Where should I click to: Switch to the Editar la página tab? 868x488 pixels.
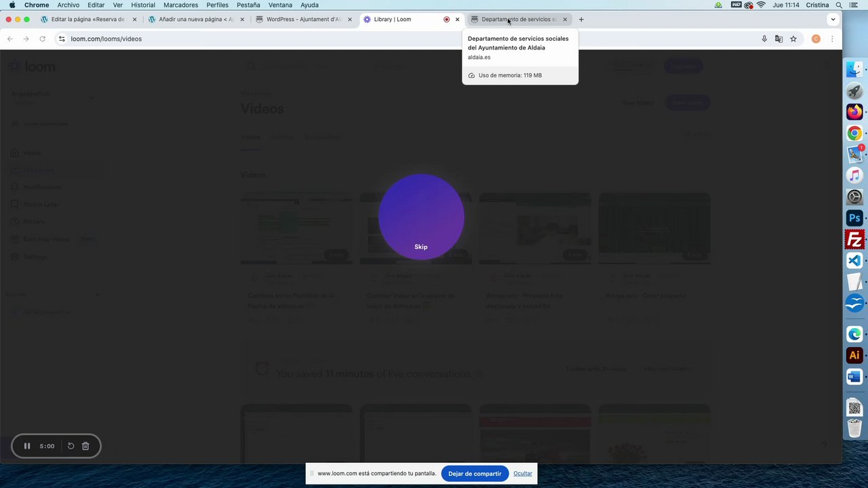point(89,20)
